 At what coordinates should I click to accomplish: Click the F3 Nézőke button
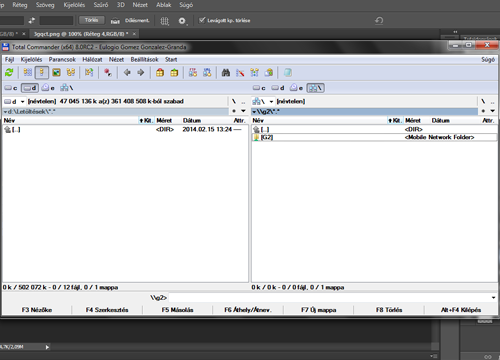pyautogui.click(x=37, y=310)
